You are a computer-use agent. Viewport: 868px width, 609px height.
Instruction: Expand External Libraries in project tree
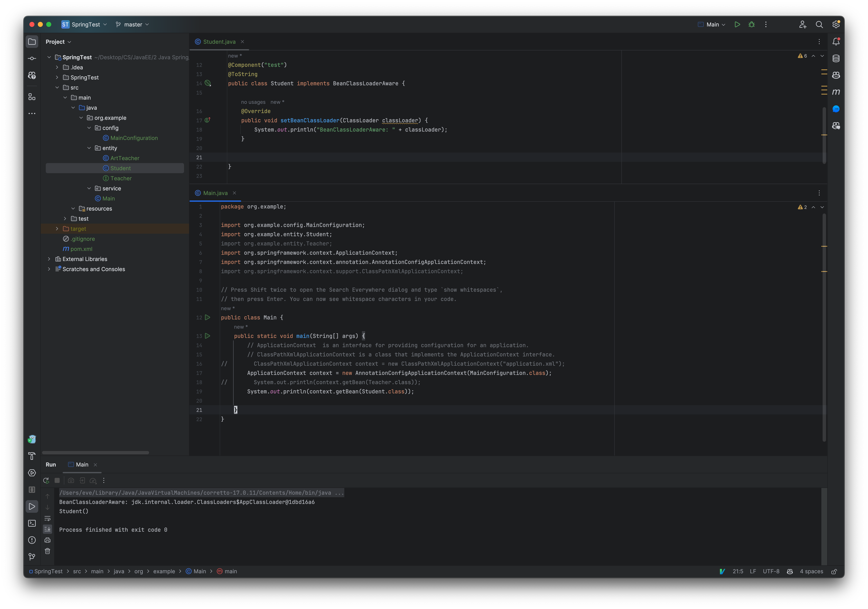pyautogui.click(x=50, y=259)
